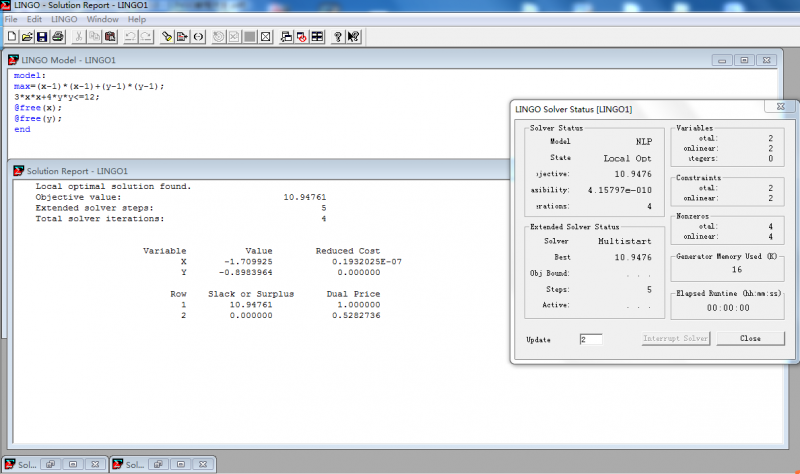Click the Update interval input field
This screenshot has width=800, height=474.
[591, 339]
